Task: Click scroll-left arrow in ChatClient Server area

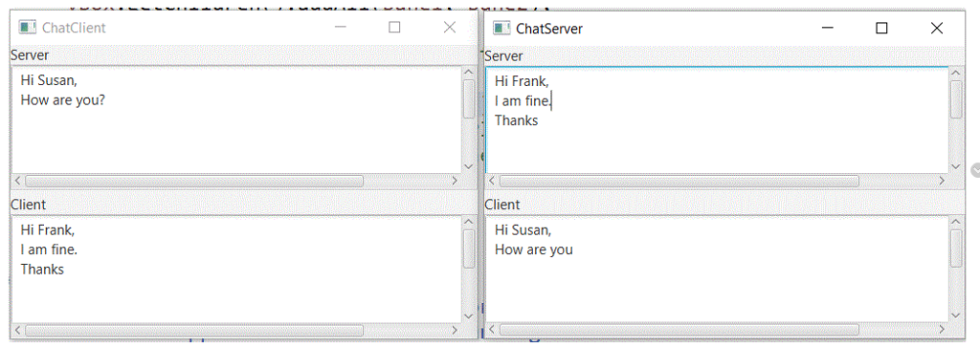Action: click(18, 181)
